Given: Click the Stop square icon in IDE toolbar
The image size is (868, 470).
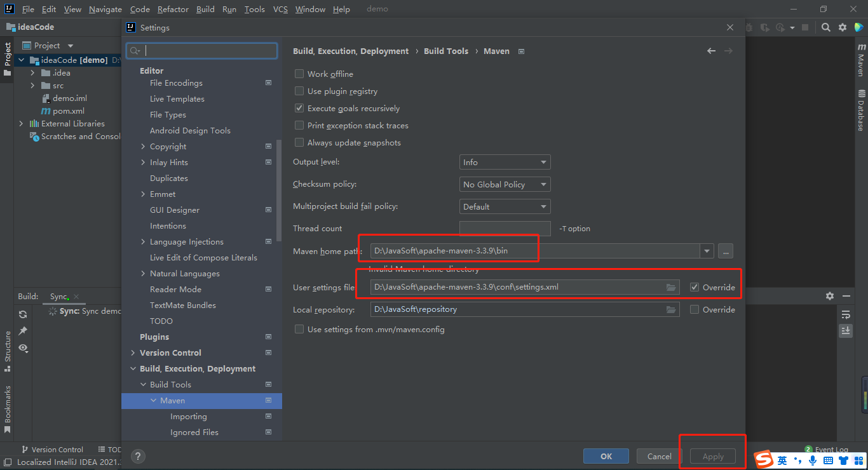Looking at the screenshot, I should click(805, 27).
